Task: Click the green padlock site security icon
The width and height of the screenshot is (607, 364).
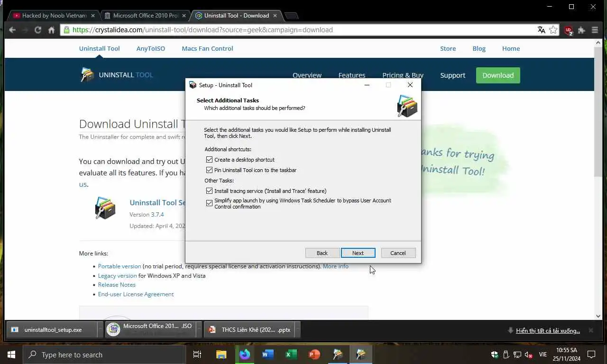Action: click(66, 30)
